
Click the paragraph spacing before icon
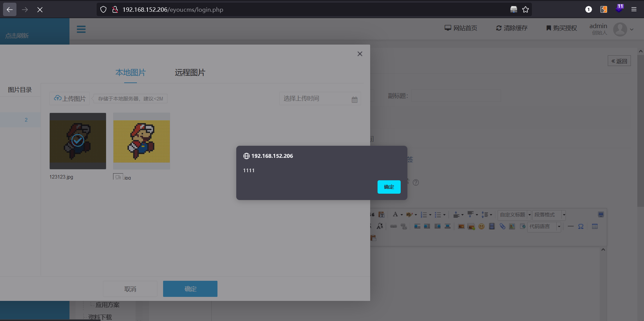pyautogui.click(x=456, y=214)
